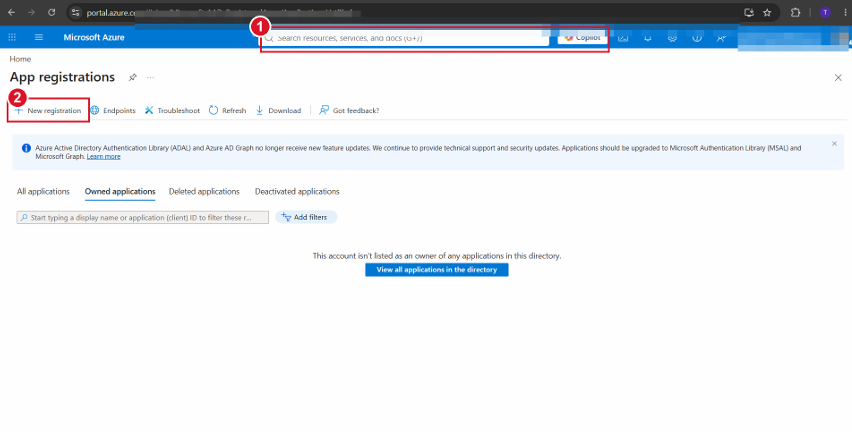This screenshot has height=432, width=852.
Task: Open the Learn more link in banner
Action: (x=103, y=156)
